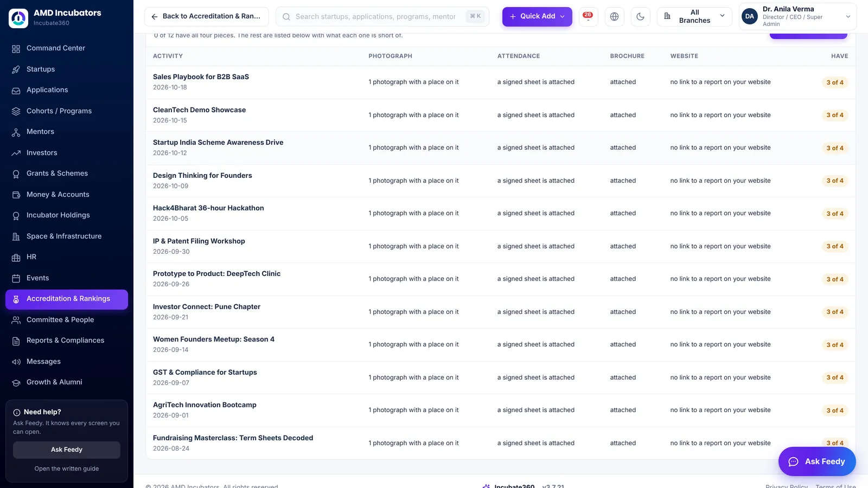Click attendance cell for Startup India Scheme Drive
Screen dimensions: 868x488
536,147
